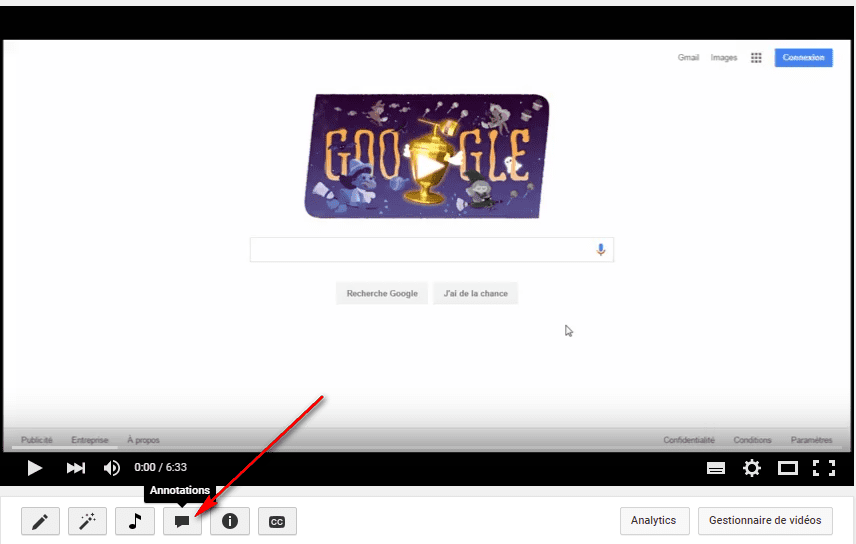Click the blue Connexion button
856x544 pixels.
(x=804, y=57)
